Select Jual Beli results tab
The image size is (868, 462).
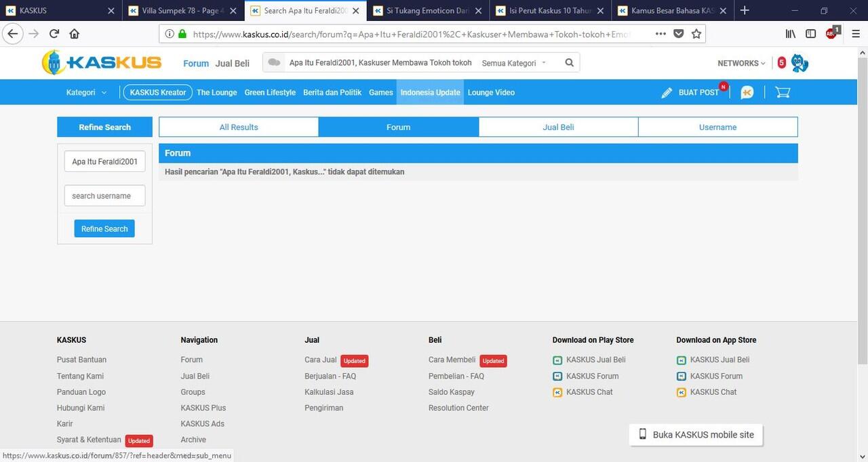[558, 127]
